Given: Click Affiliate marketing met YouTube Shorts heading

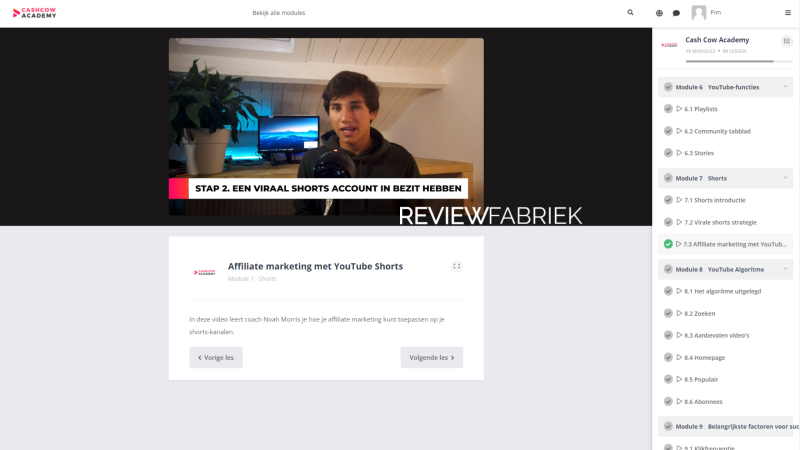Looking at the screenshot, I should 315,266.
